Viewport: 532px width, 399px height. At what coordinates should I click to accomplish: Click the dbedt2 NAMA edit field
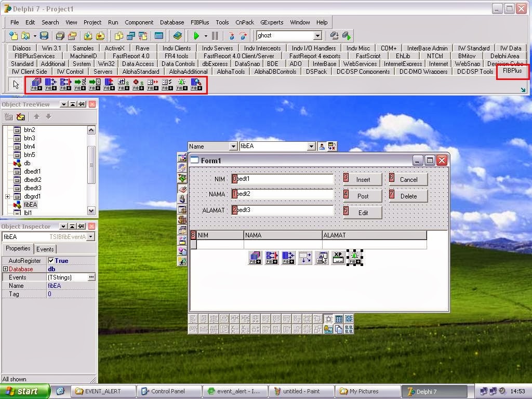click(x=283, y=194)
